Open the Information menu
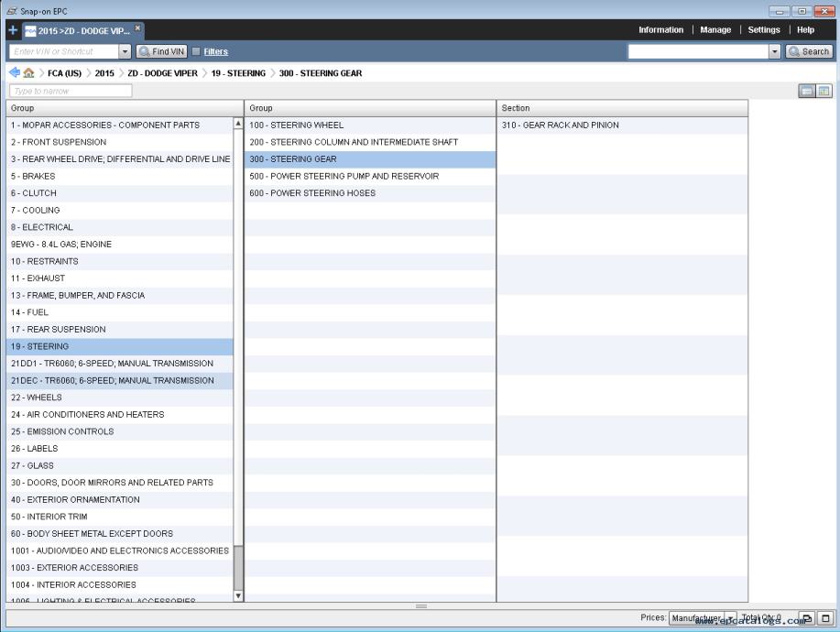The image size is (840, 632). click(x=660, y=30)
